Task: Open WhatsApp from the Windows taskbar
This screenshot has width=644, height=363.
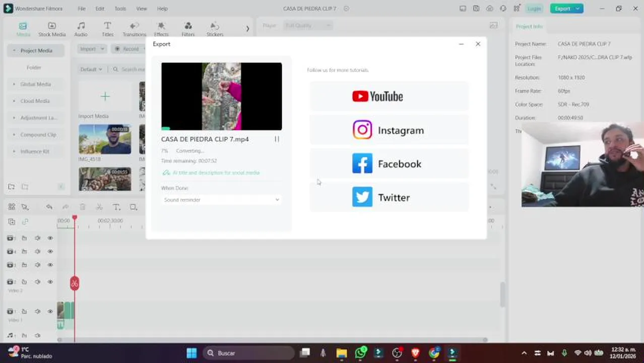Action: [x=360, y=353]
